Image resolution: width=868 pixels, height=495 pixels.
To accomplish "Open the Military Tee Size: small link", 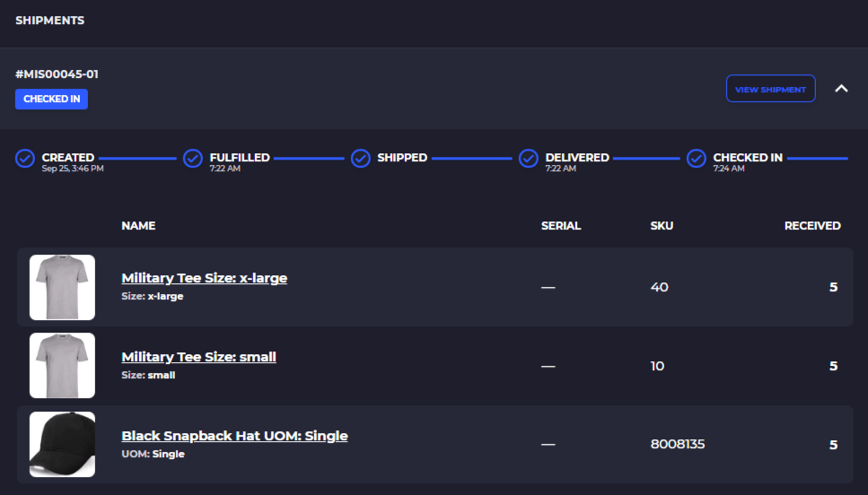I will (198, 357).
